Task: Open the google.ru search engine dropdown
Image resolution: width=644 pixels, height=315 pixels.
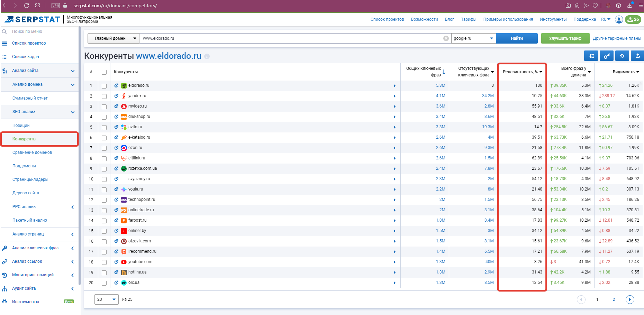Action: coord(473,38)
